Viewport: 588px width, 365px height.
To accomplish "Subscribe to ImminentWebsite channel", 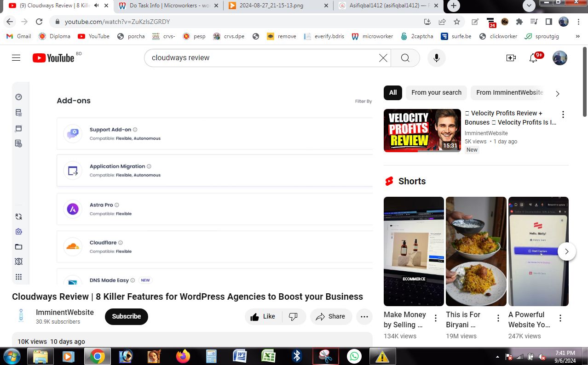I will [x=127, y=316].
